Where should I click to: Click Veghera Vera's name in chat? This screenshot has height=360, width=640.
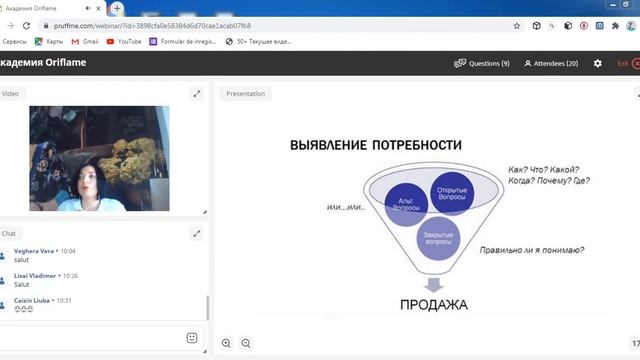[34, 251]
